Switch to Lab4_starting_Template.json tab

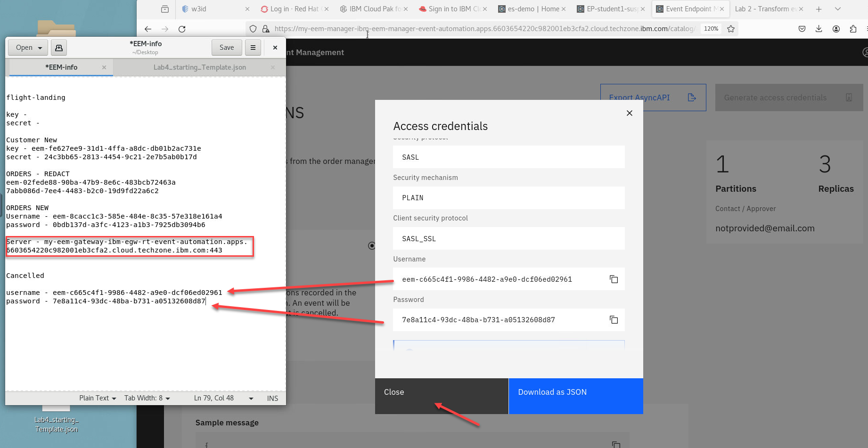pyautogui.click(x=200, y=67)
